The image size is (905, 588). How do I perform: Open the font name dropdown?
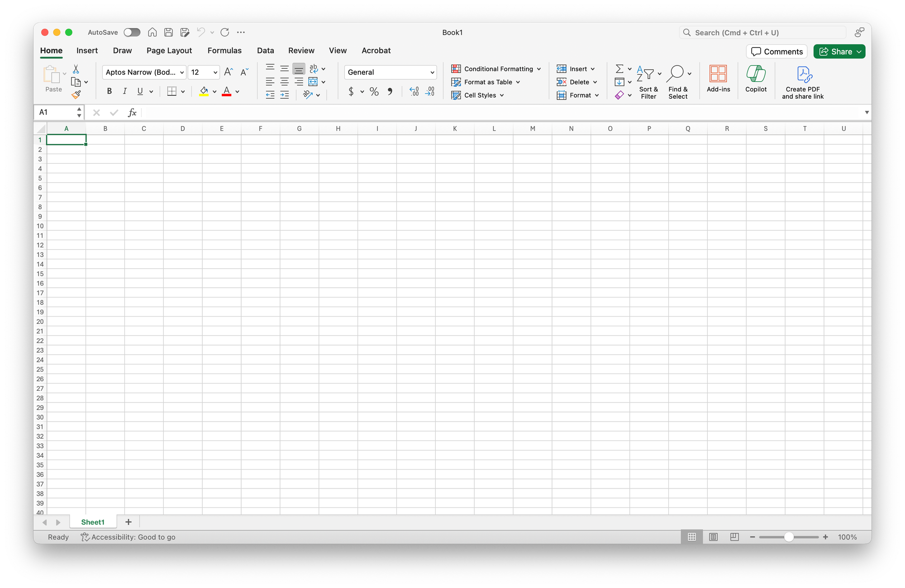[182, 72]
